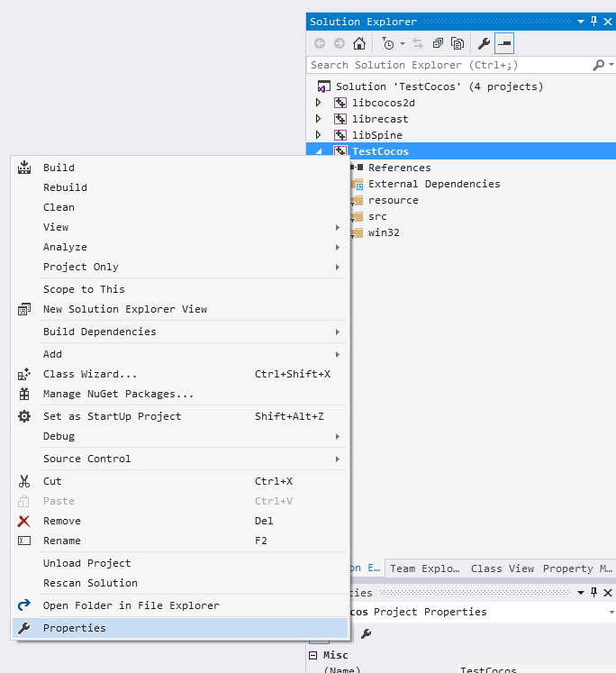Screen dimensions: 616x673
Task: Open the Project Properties object dropdown
Action: coord(611,612)
